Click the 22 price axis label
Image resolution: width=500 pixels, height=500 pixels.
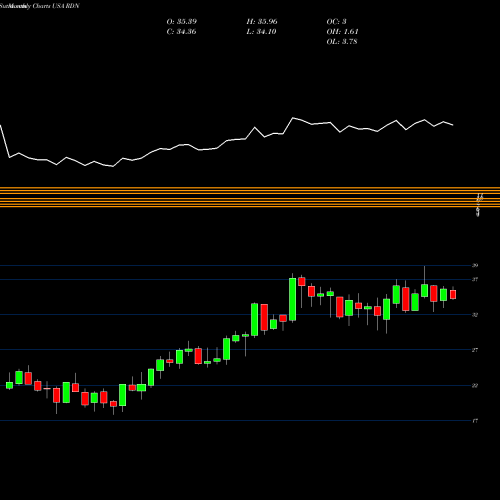tap(475, 386)
